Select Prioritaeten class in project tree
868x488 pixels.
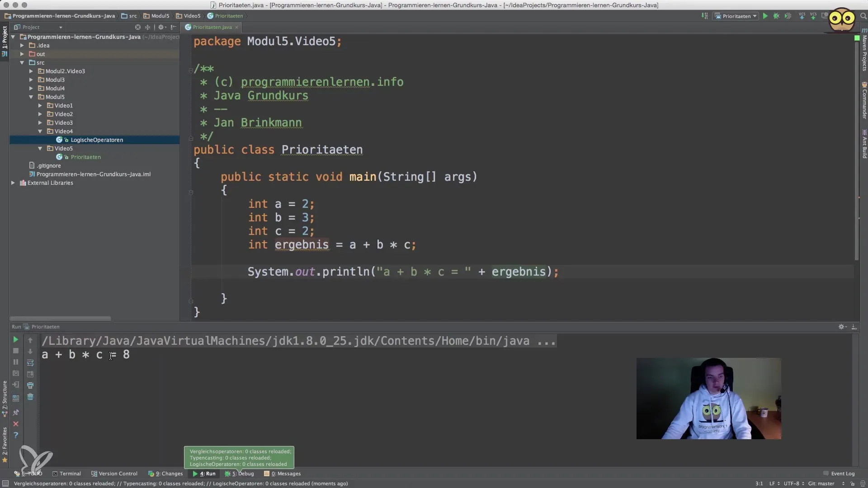tap(85, 157)
